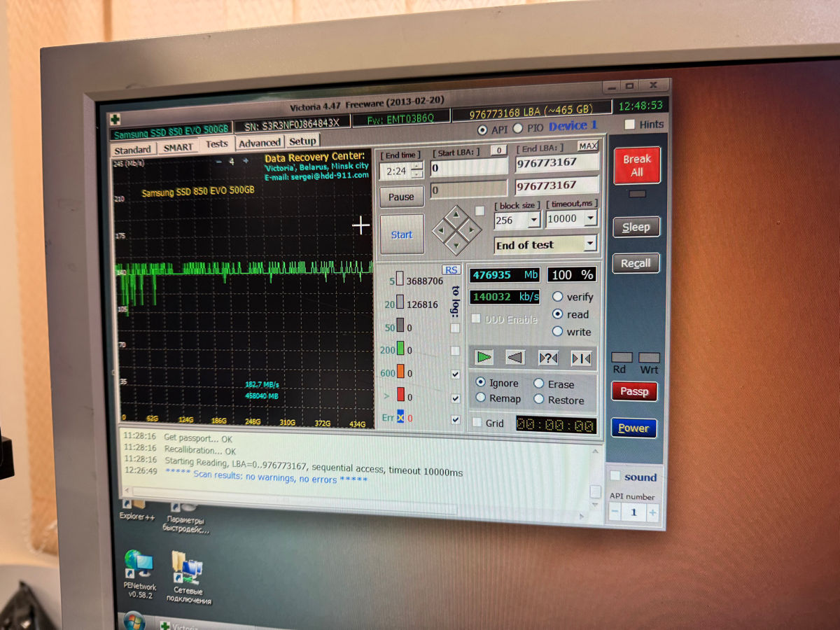
Task: Expand the timeout,ms dropdown
Action: click(590, 219)
